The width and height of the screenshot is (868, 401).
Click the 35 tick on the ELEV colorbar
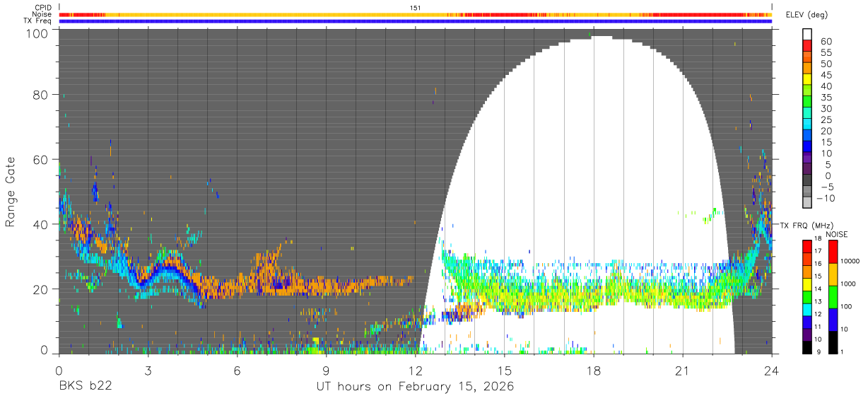(825, 97)
